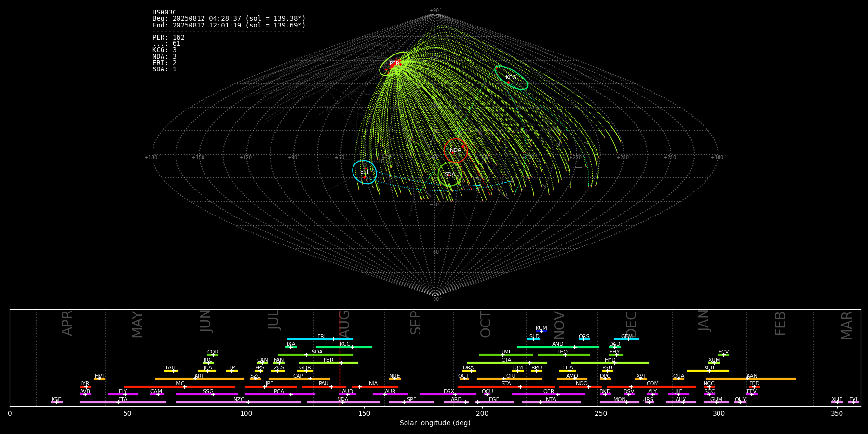Click the pink NTA activity bar in timeline
868x434 pixels.
coord(551,402)
